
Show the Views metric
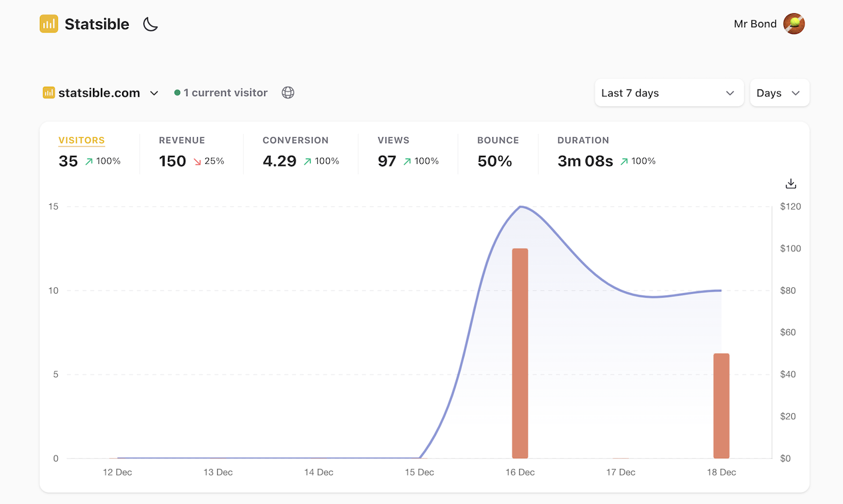tap(394, 141)
